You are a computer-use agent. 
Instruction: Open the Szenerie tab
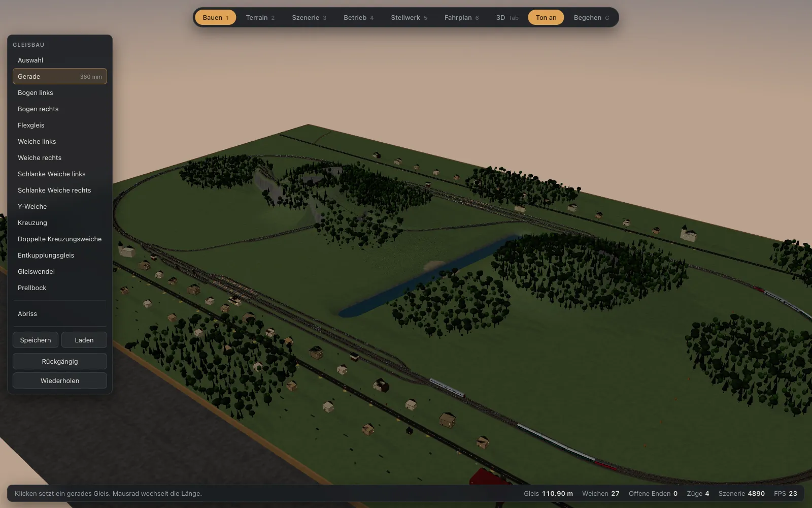[309, 17]
